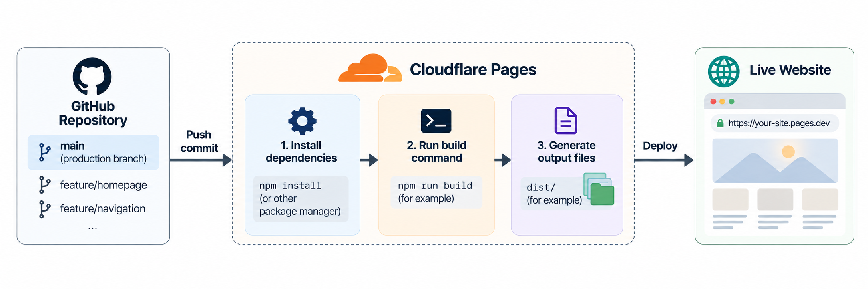The width and height of the screenshot is (868, 289).
Task: Click the "GitHub Repository" heading
Action: tap(93, 113)
